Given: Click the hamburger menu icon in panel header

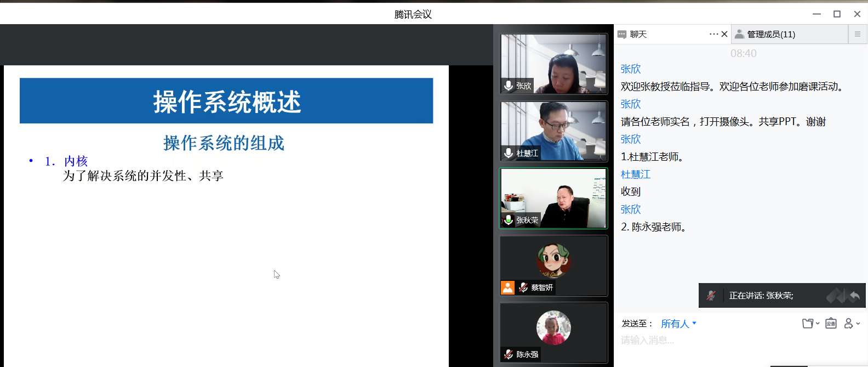Looking at the screenshot, I should tap(858, 34).
